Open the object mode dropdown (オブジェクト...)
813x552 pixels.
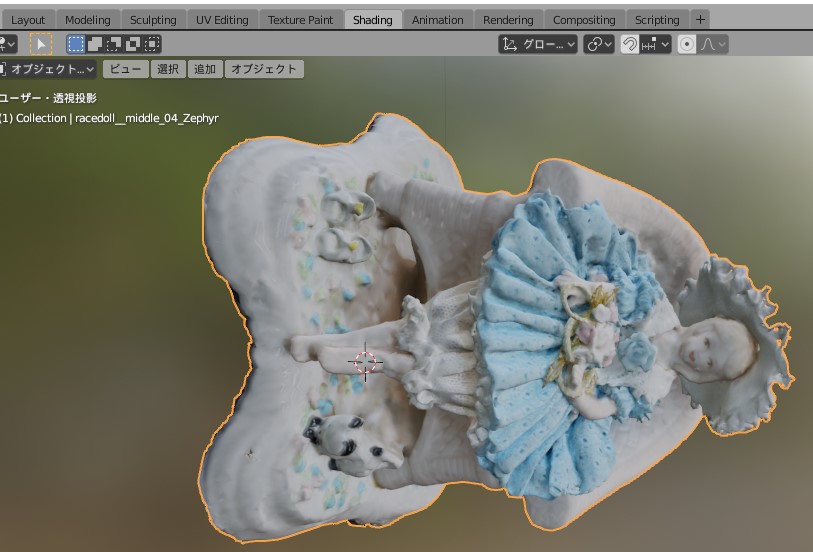pos(50,69)
